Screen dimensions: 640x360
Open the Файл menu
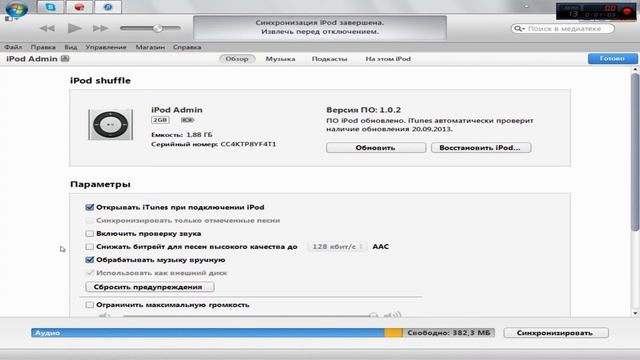coord(13,47)
